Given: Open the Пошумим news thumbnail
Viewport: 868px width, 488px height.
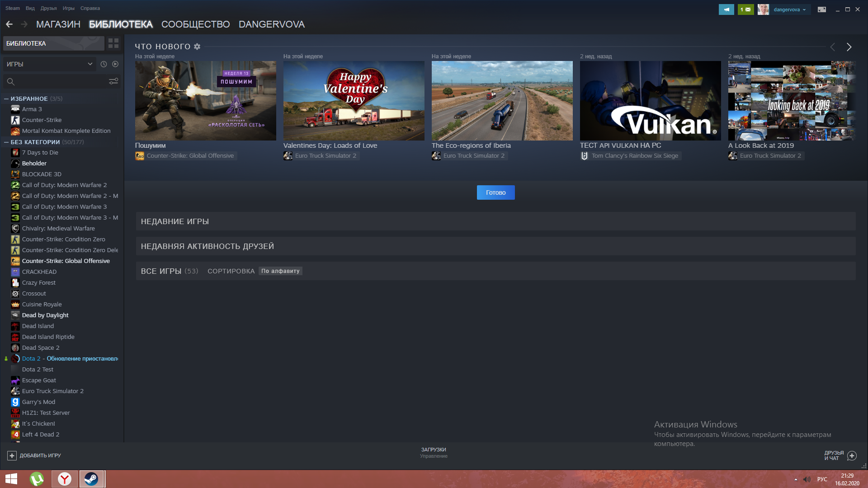Looking at the screenshot, I should click(205, 101).
